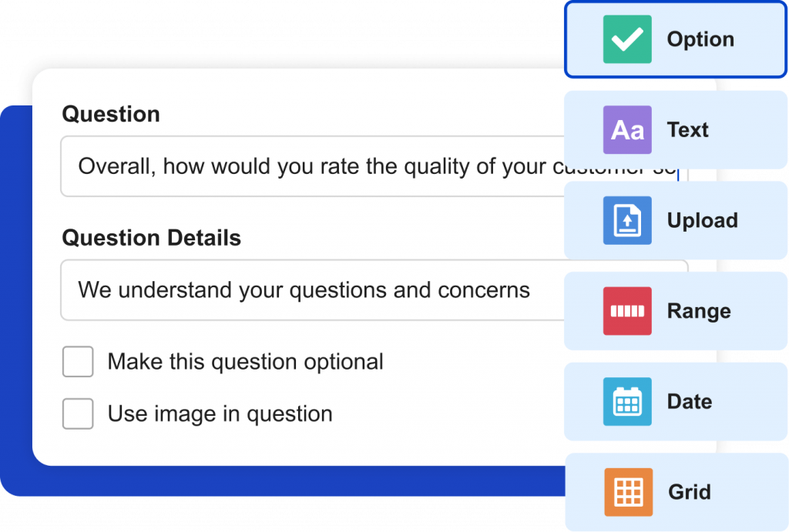
Task: Select the Option question type card
Action: click(676, 39)
